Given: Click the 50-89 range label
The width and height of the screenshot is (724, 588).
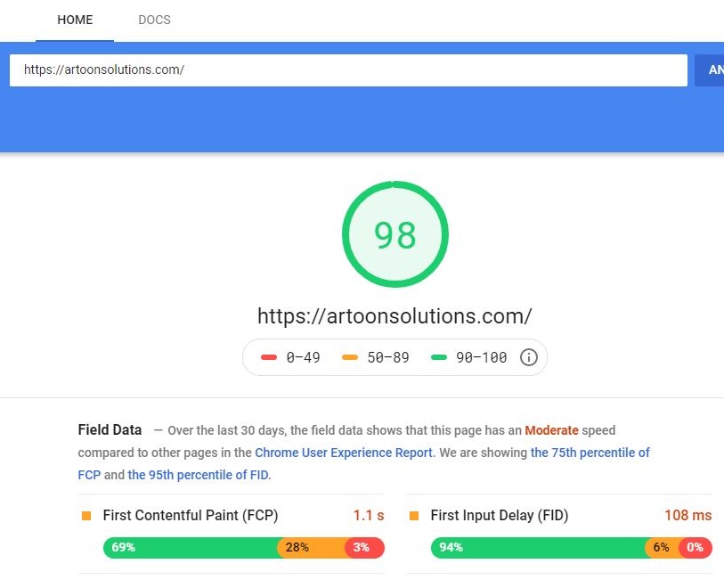Looking at the screenshot, I should [x=388, y=357].
